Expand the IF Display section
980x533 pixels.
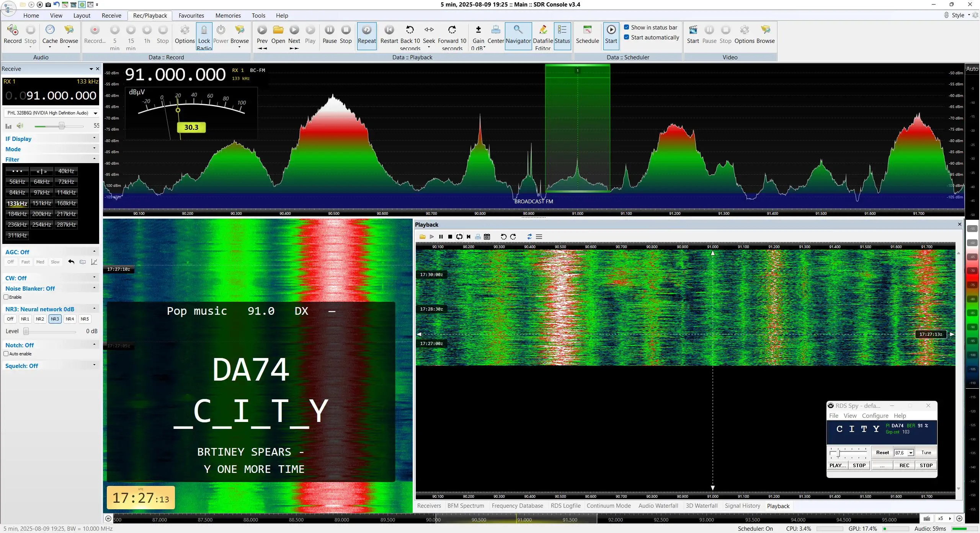(51, 139)
